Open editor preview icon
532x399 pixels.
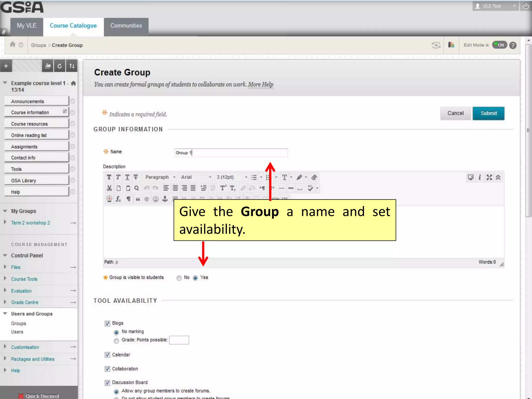click(x=471, y=177)
